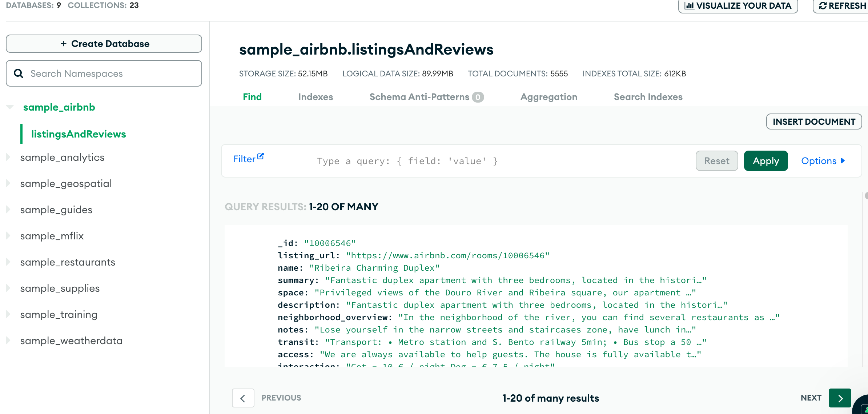This screenshot has height=414, width=868.
Task: Select sample_mflix database name
Action: pos(52,236)
